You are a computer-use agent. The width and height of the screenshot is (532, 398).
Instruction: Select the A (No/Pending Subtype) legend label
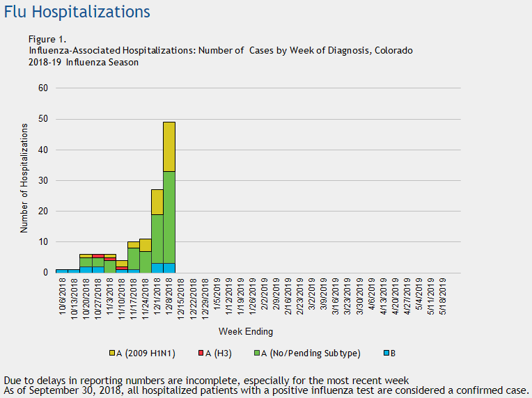pos(311,353)
